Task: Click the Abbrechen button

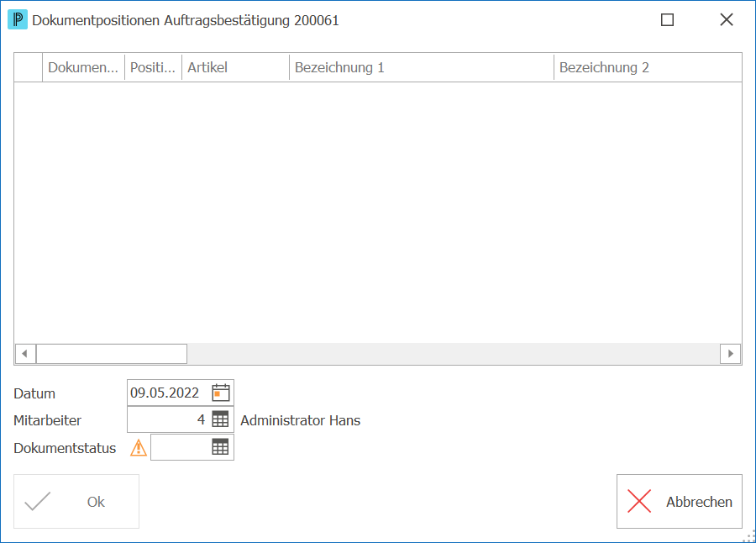Action: coord(680,502)
